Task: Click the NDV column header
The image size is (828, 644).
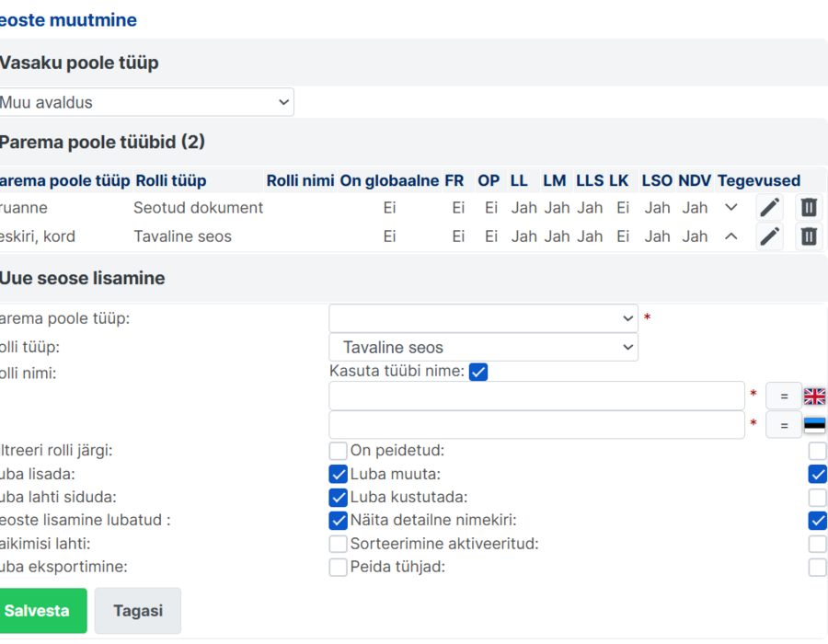Action: coord(695,180)
